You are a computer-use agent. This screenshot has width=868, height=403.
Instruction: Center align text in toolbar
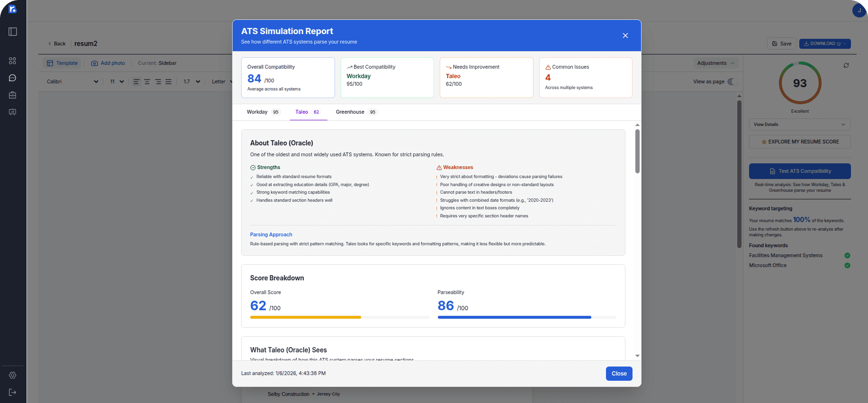pyautogui.click(x=147, y=81)
